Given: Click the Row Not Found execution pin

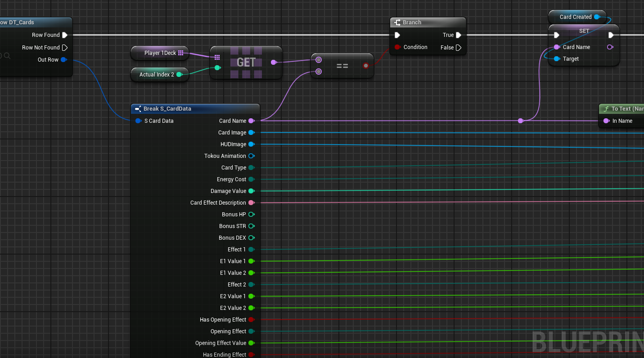Looking at the screenshot, I should click(x=65, y=48).
